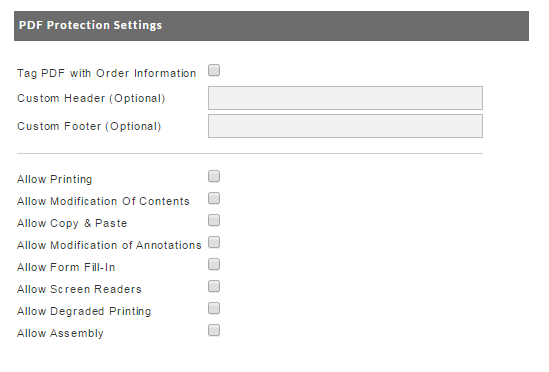The width and height of the screenshot is (549, 372).
Task: Enable the Allow Copy & Paste checkbox
Action: tap(214, 220)
